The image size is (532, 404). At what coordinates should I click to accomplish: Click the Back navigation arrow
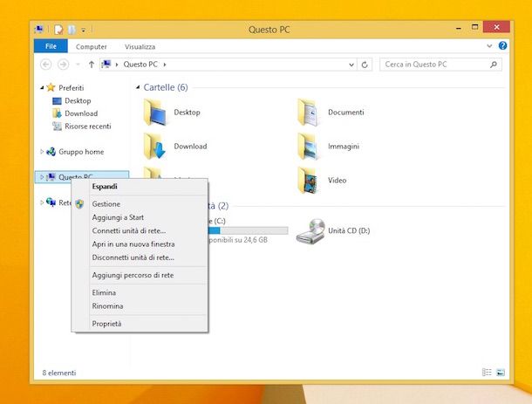coord(46,65)
